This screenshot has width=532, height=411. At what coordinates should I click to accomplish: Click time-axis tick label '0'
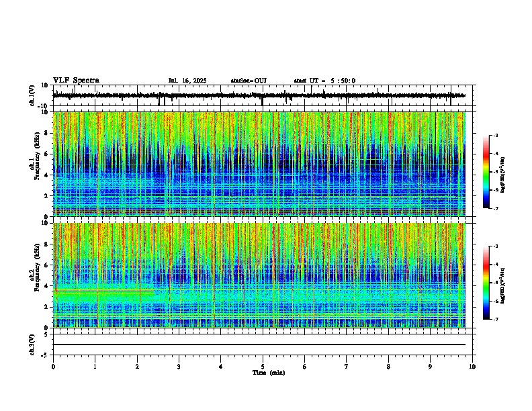[53, 367]
